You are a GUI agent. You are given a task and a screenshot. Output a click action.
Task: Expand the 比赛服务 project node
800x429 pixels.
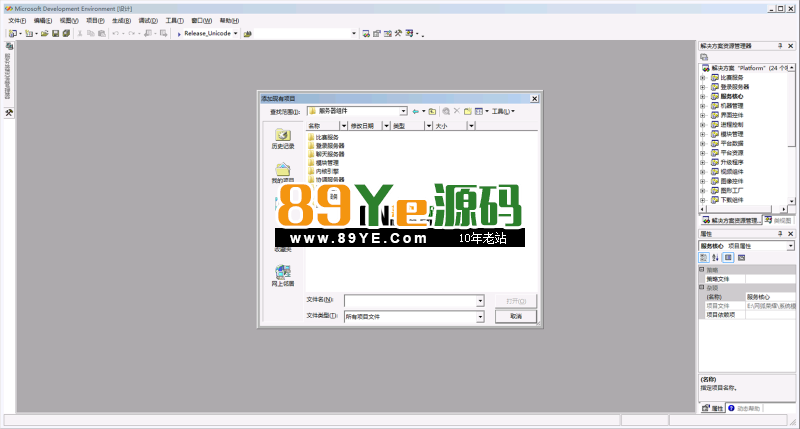coord(703,78)
